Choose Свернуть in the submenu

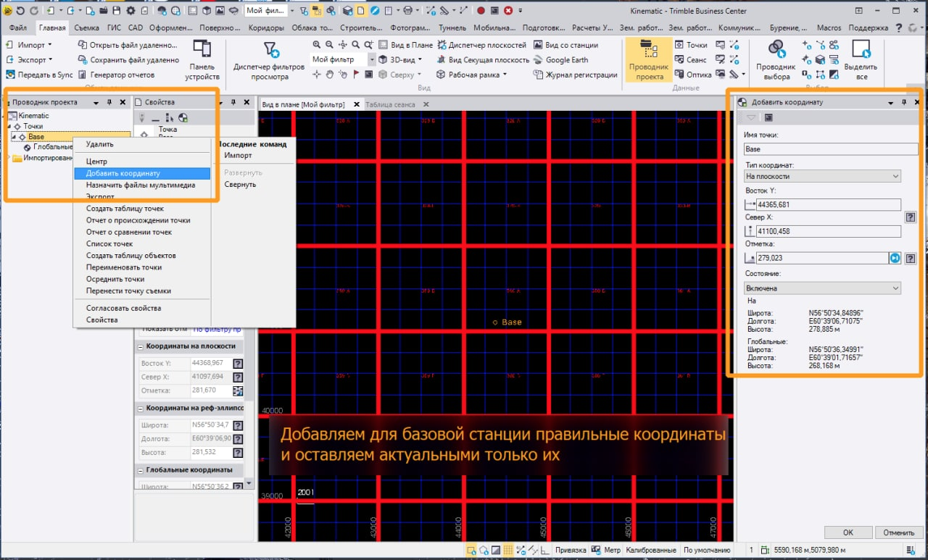point(240,185)
